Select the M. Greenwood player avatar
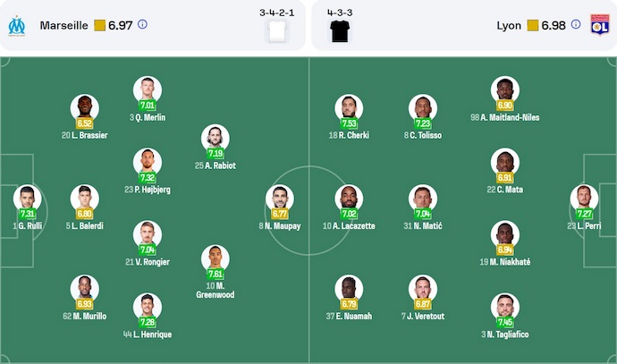Image resolution: width=617 pixels, height=364 pixels. pyautogui.click(x=215, y=257)
